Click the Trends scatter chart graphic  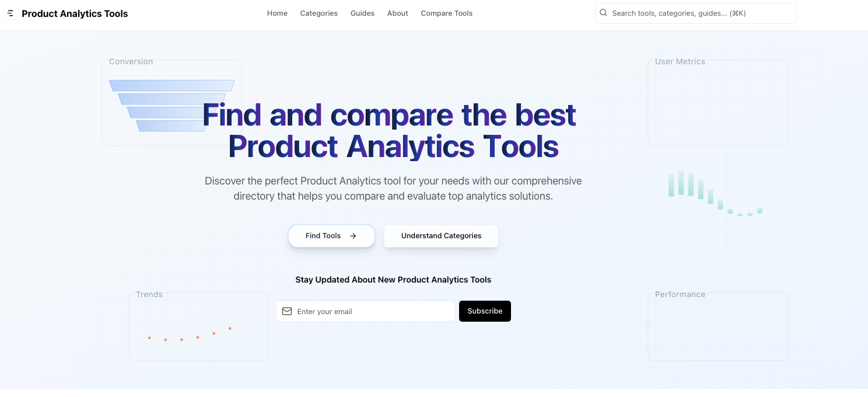190,333
